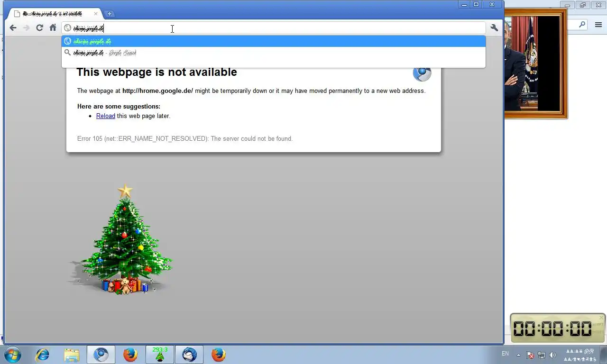Click inside the address bar field
Image resolution: width=607 pixels, height=364 pixels.
[x=274, y=28]
